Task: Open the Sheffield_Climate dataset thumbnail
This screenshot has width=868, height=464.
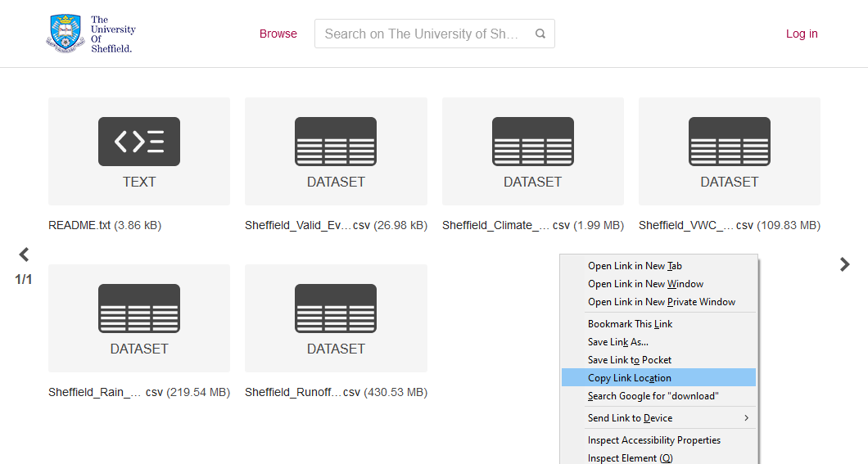Action: pyautogui.click(x=532, y=151)
